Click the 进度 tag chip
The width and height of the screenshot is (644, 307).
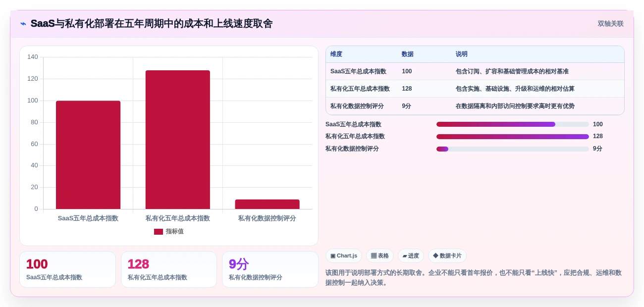(x=411, y=256)
